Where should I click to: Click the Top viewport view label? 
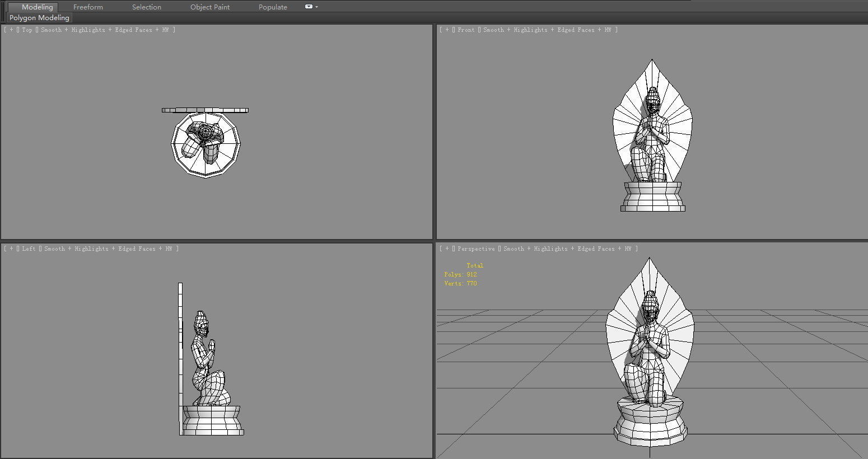pos(27,30)
